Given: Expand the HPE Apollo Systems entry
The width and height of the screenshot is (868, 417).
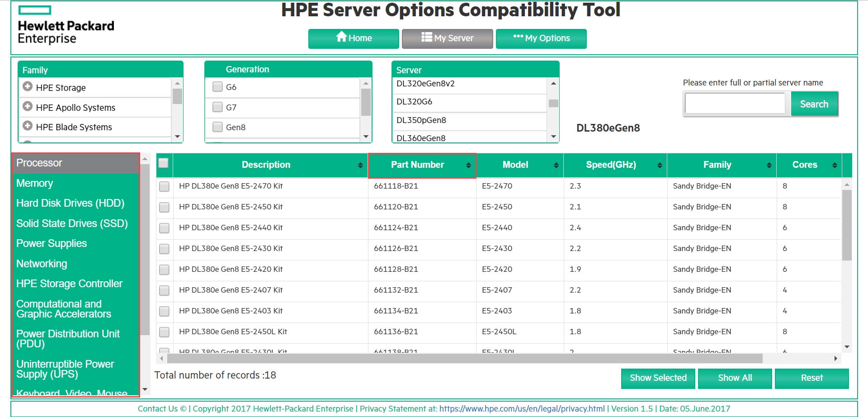Looking at the screenshot, I should (28, 107).
